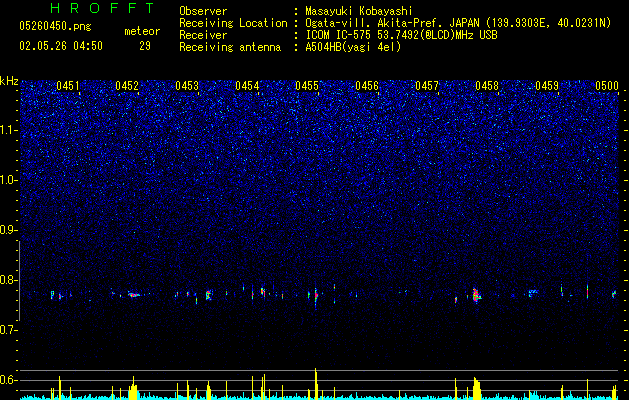This screenshot has height=400, width=629.
Task: Click the 0.8 kHz axis label
Action: [8, 280]
